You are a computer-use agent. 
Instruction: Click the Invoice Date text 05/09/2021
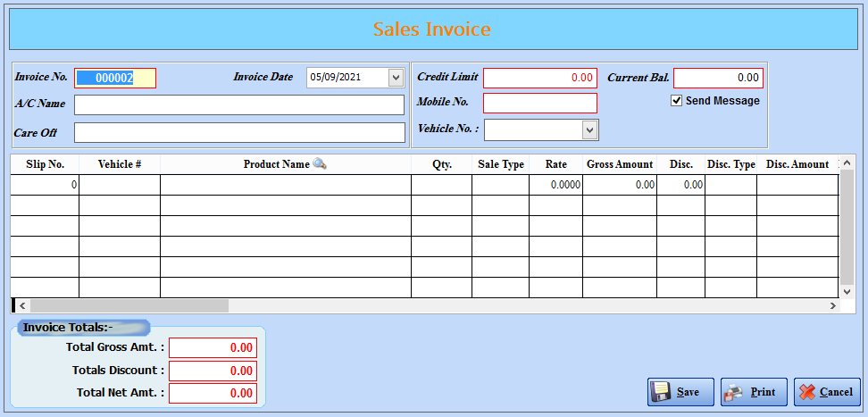coord(336,78)
